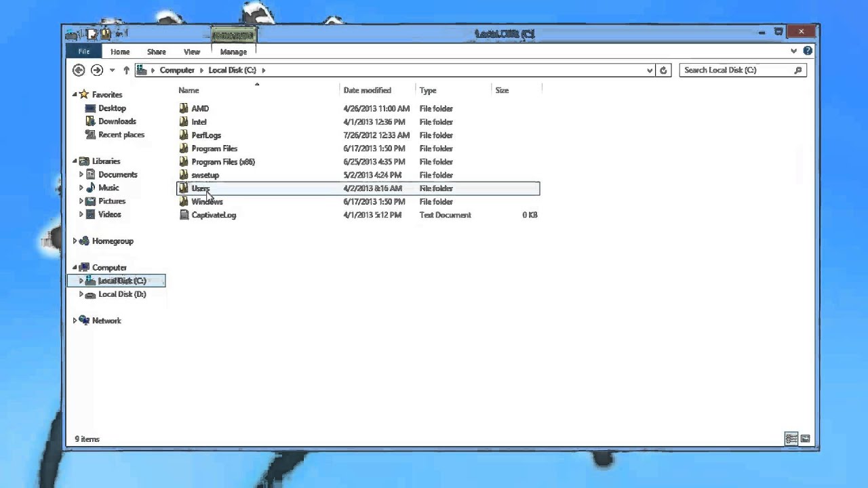This screenshot has height=488, width=868.
Task: Go back to the previous folder
Action: click(79, 70)
